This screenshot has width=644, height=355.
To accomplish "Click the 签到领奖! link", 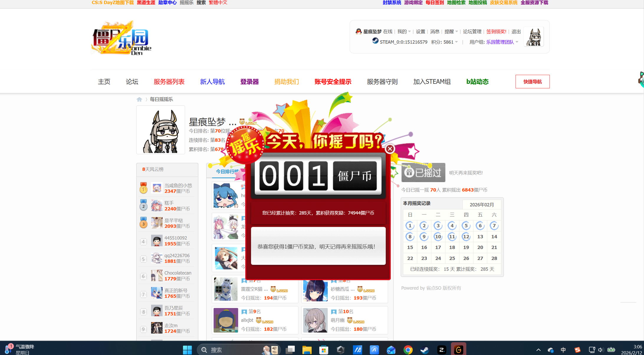I will point(496,32).
